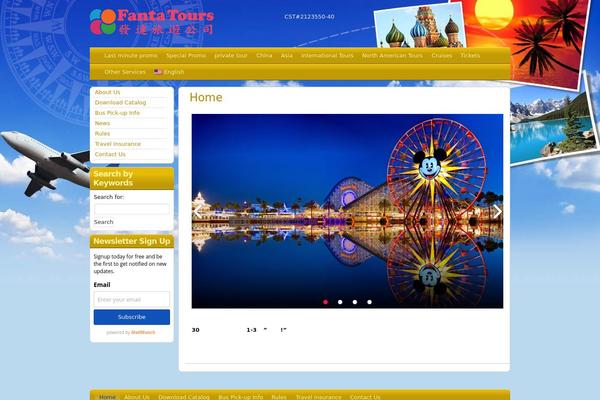Open Contact Us in the sidebar
The image size is (600, 400).
point(110,154)
